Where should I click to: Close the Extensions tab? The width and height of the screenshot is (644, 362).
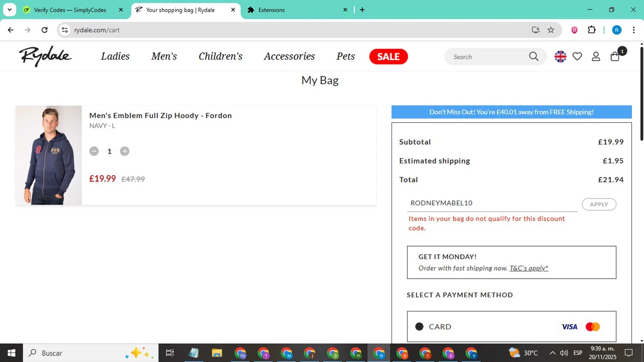click(345, 10)
